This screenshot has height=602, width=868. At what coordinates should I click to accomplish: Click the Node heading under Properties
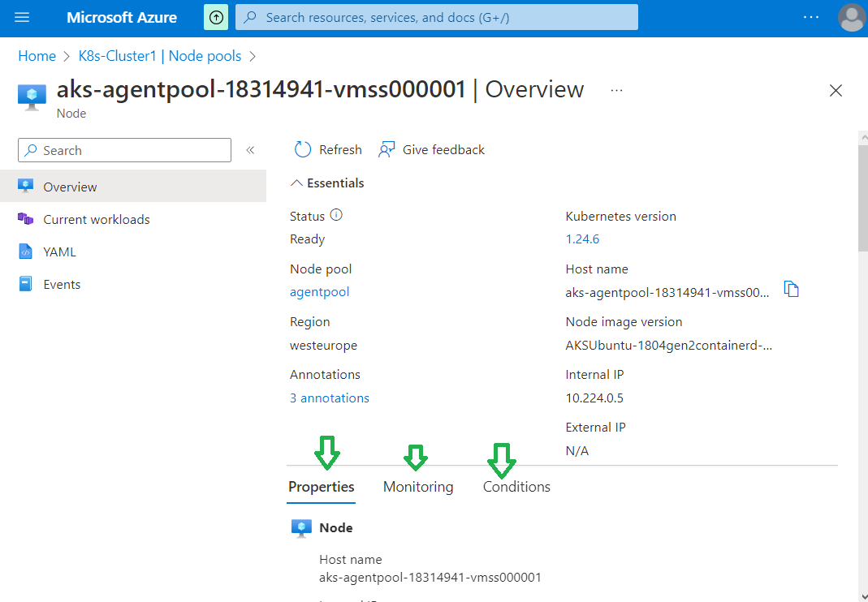(x=336, y=528)
